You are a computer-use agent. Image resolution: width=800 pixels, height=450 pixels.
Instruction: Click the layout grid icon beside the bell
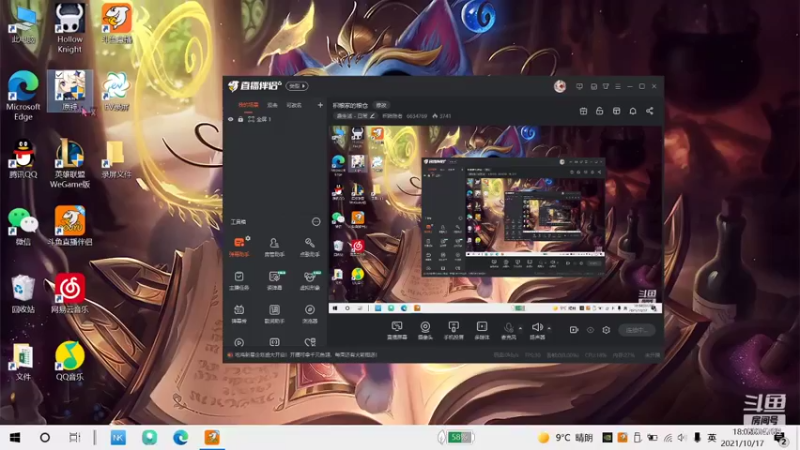click(x=616, y=111)
